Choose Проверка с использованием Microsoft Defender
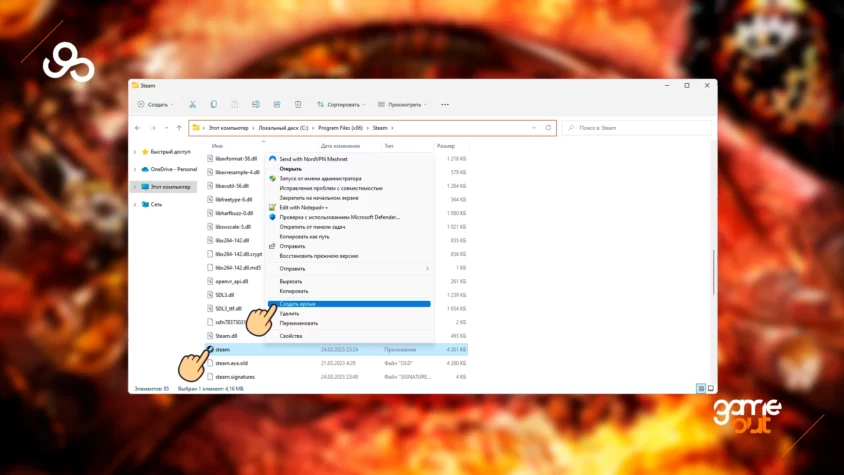Screen dimensions: 844x475 (350, 217)
